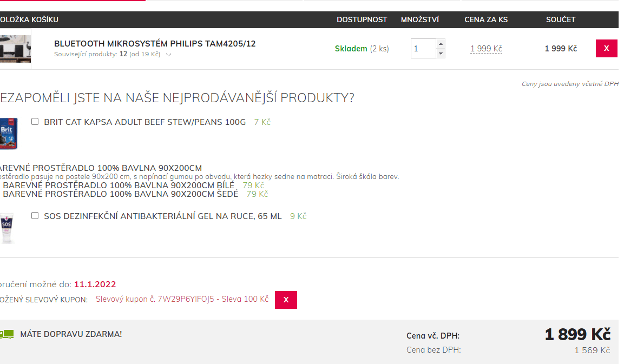Remove the applied discount coupon
The image size is (624, 364).
(286, 300)
